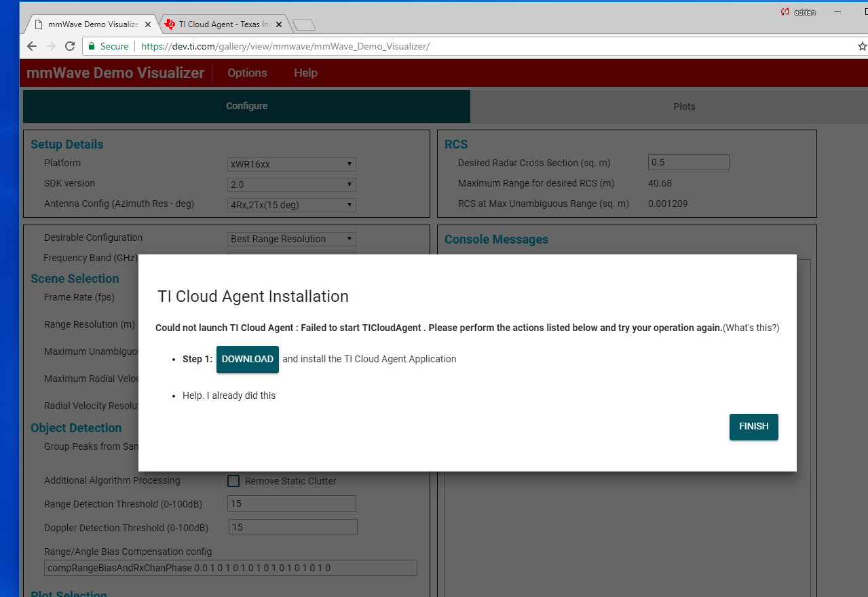Open the SDK version dropdown
This screenshot has width=868, height=597.
(292, 185)
